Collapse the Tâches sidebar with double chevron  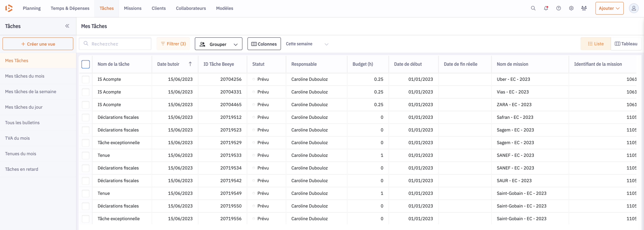[67, 26]
